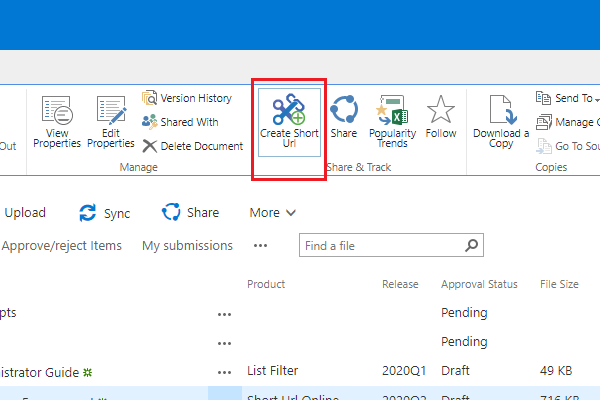Click Share in the library toolbar
Screen dimensions: 600x400
(x=191, y=212)
